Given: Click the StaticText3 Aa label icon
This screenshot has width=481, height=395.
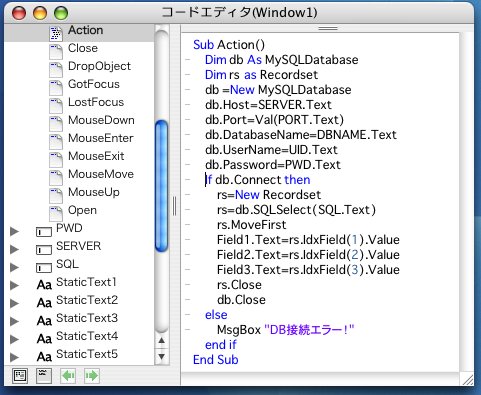Looking at the screenshot, I should [x=44, y=321].
